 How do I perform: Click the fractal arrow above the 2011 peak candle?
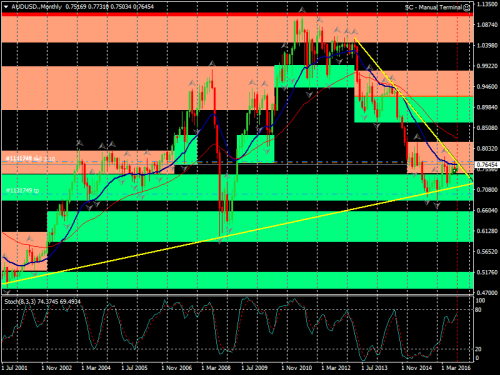302,10
